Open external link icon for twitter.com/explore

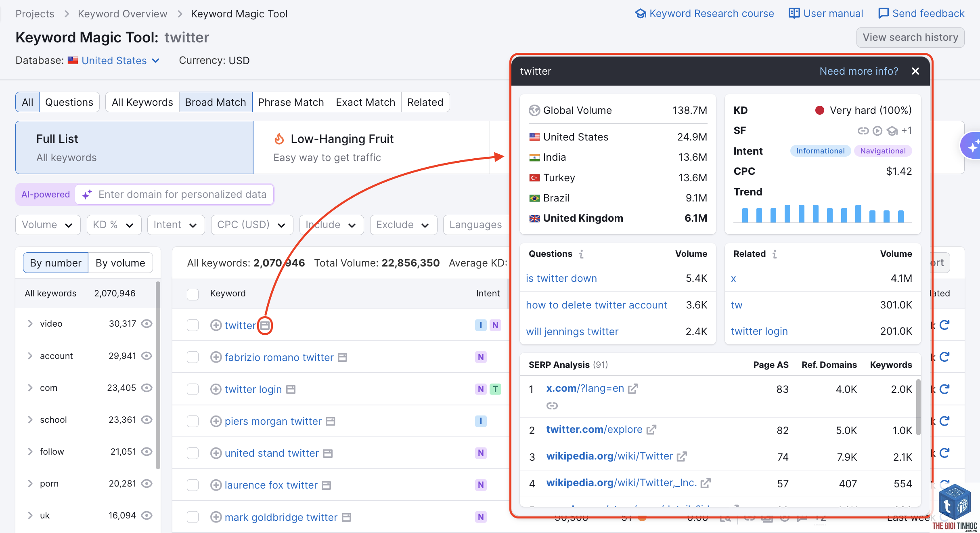point(651,430)
